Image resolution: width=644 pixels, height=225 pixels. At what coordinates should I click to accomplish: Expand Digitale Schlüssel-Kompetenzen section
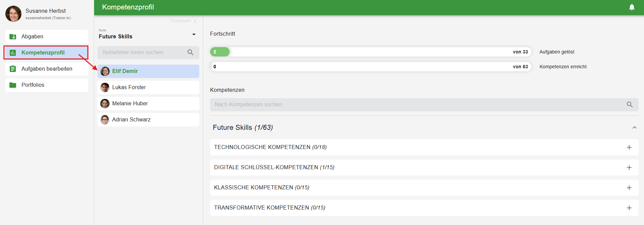click(x=629, y=167)
